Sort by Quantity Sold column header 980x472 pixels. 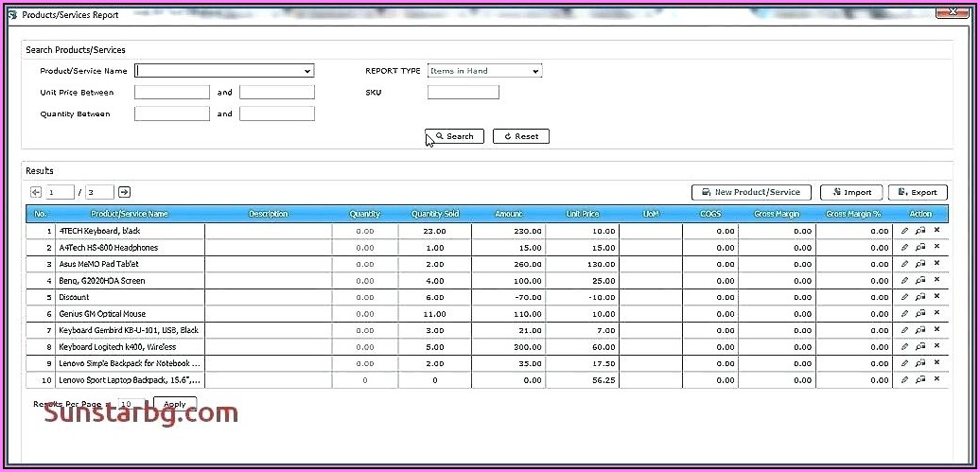pos(434,214)
